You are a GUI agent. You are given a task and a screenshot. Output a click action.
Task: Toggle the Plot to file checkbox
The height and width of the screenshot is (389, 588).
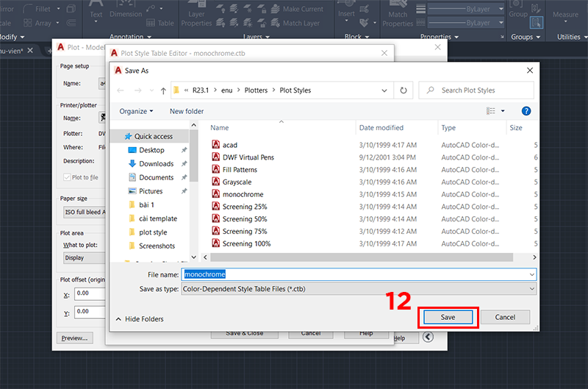click(67, 177)
